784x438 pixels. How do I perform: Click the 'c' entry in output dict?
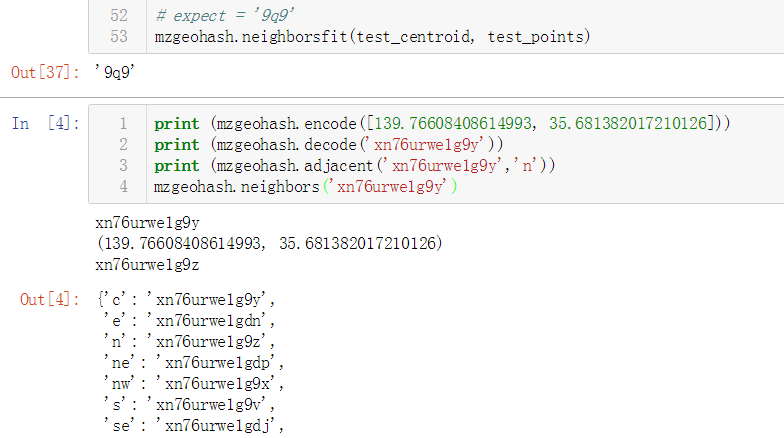click(x=186, y=300)
